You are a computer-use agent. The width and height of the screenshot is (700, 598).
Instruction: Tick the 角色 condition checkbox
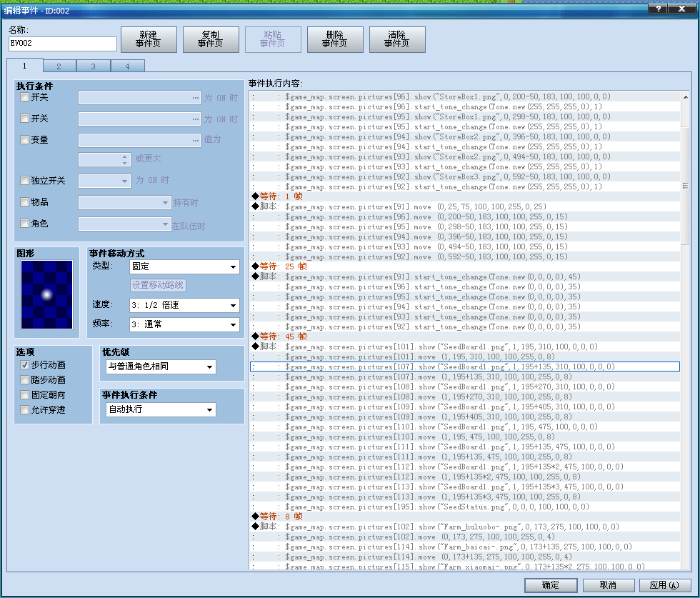click(25, 224)
